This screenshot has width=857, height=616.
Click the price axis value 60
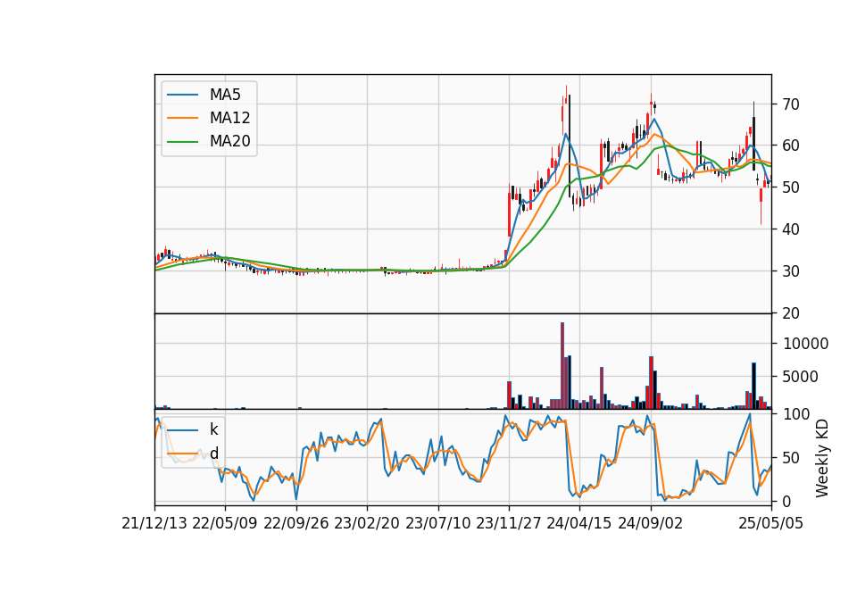[x=790, y=146]
